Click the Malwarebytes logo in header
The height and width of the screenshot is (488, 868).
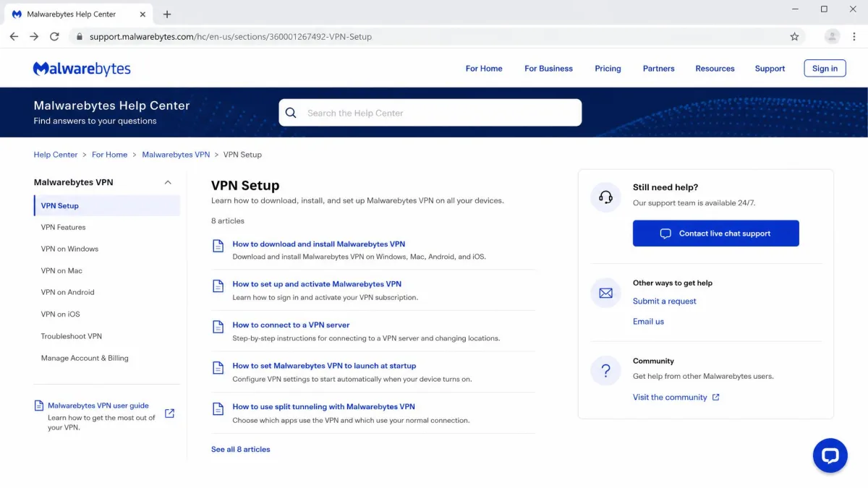pyautogui.click(x=82, y=69)
